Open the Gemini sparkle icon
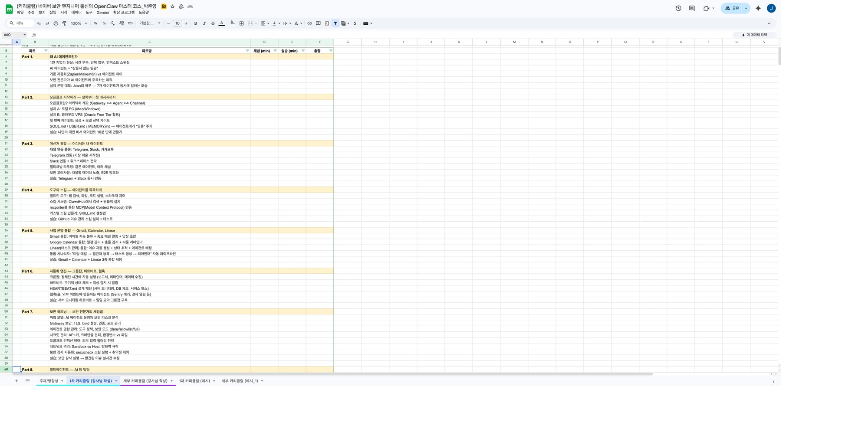Viewport: 868px width, 429px height. (x=758, y=8)
